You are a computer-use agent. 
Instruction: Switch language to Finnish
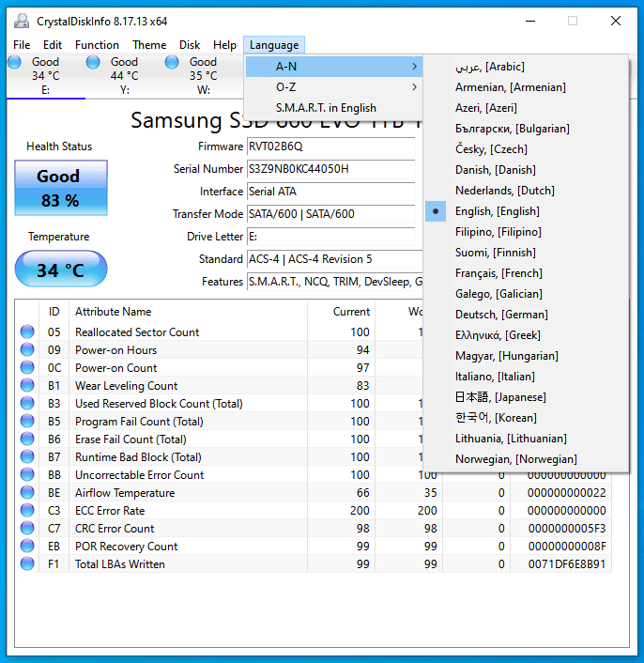click(526, 253)
